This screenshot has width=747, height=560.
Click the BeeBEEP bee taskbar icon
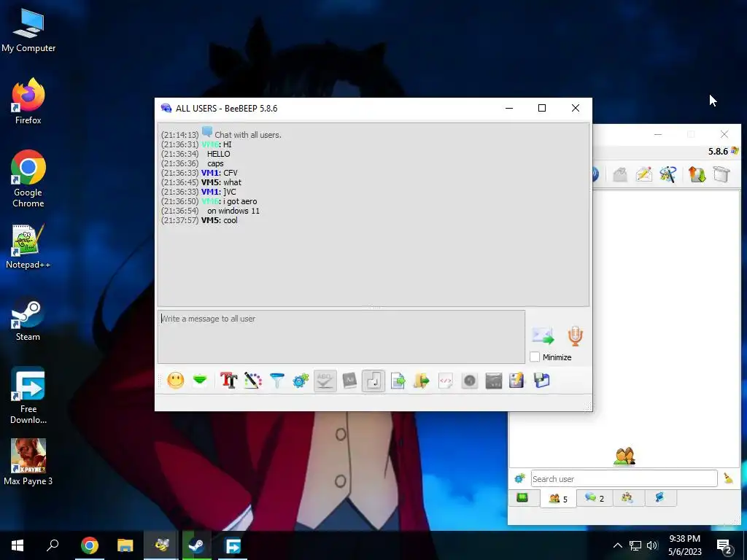tap(161, 545)
